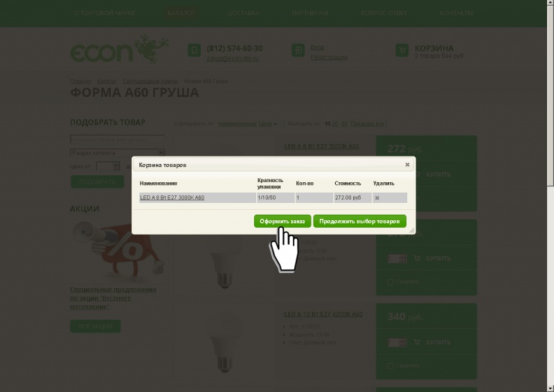
Task: Click the login door icon
Action: point(298,50)
